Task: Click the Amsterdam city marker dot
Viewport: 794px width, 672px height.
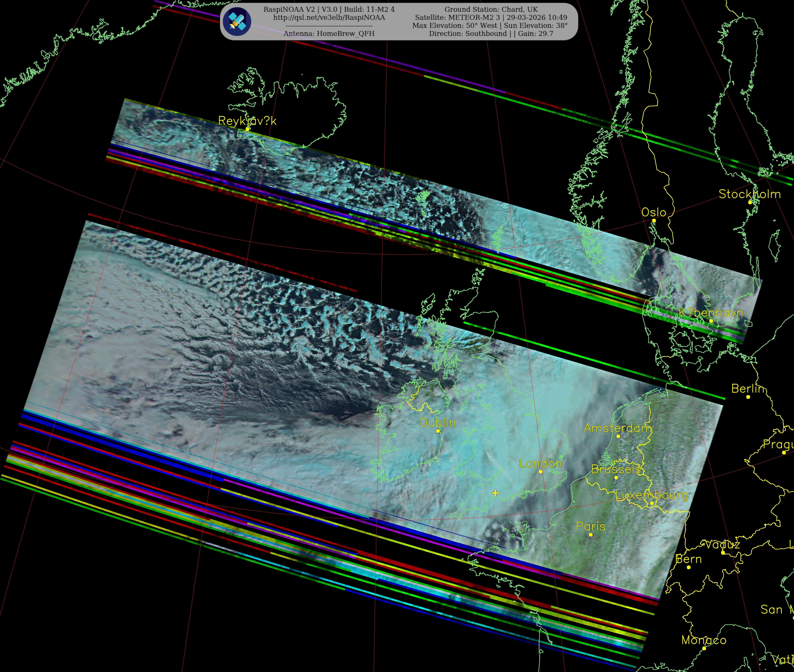Action: (618, 436)
